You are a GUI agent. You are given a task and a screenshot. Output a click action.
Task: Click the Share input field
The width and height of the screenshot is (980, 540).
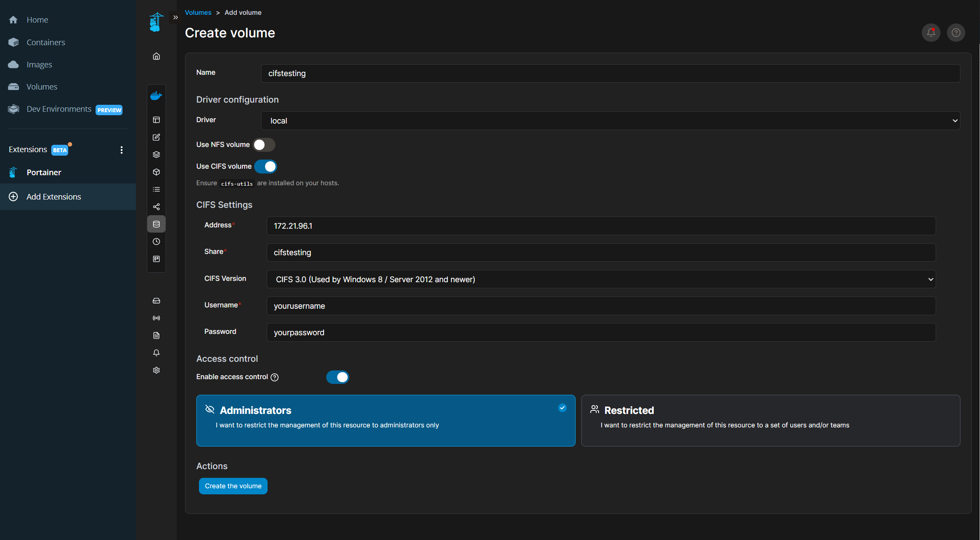pos(601,253)
